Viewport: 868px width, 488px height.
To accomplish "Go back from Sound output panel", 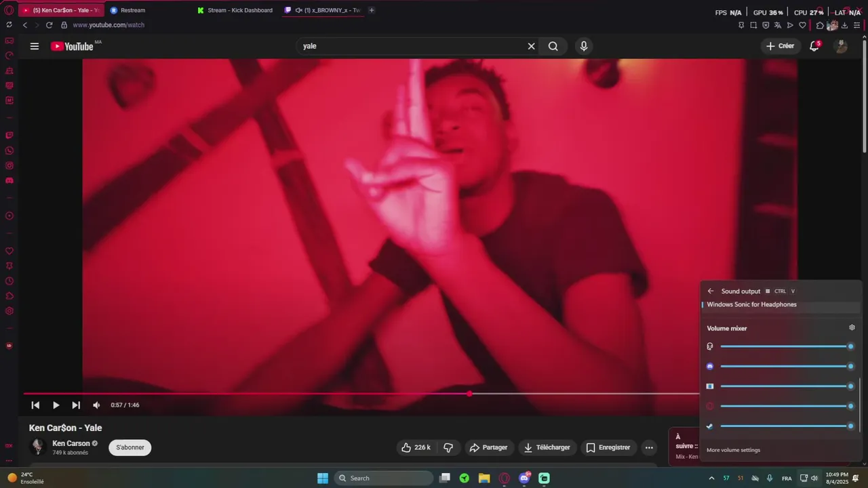I will point(711,291).
